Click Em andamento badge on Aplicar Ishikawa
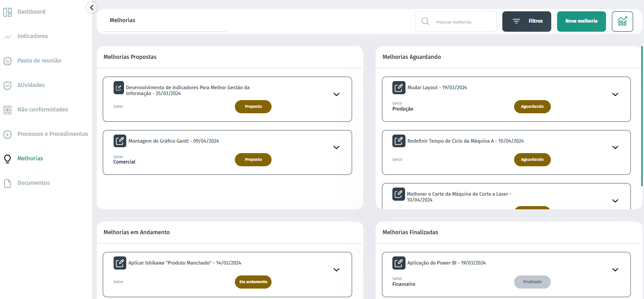This screenshot has width=644, height=299. click(253, 282)
